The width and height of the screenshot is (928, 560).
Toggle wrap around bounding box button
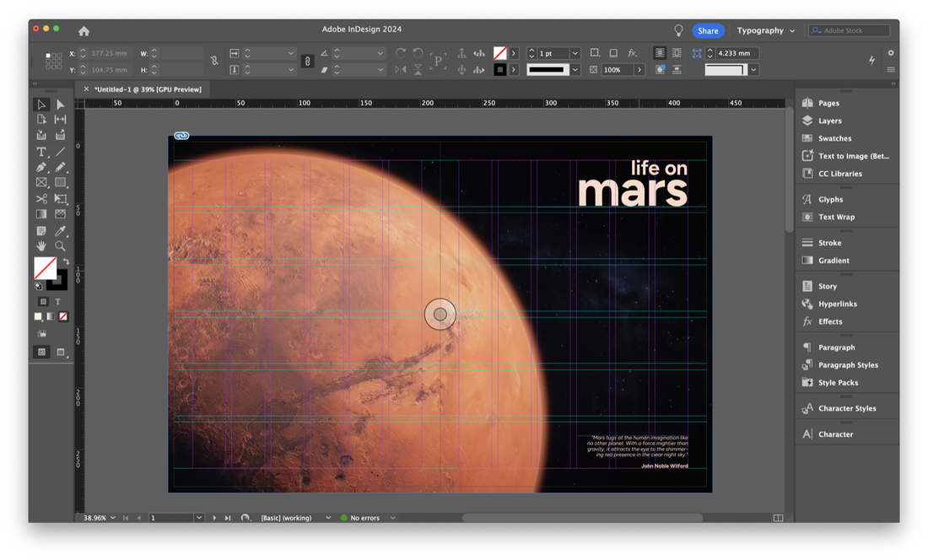point(677,53)
